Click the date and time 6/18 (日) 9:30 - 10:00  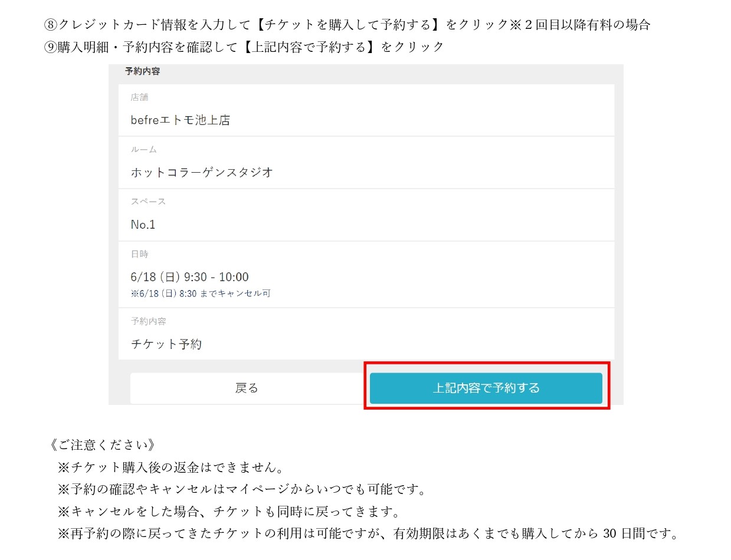[x=189, y=277]
